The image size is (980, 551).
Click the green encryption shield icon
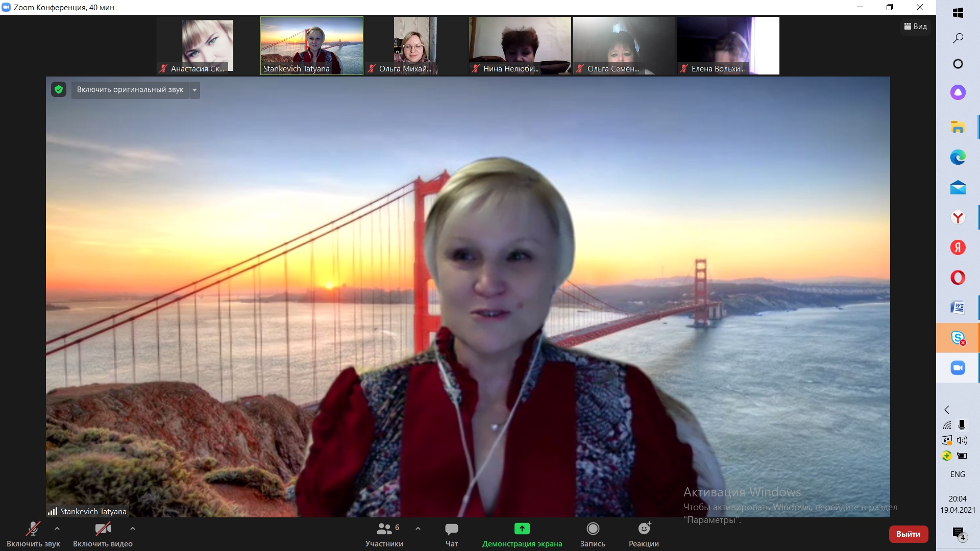pos(59,90)
